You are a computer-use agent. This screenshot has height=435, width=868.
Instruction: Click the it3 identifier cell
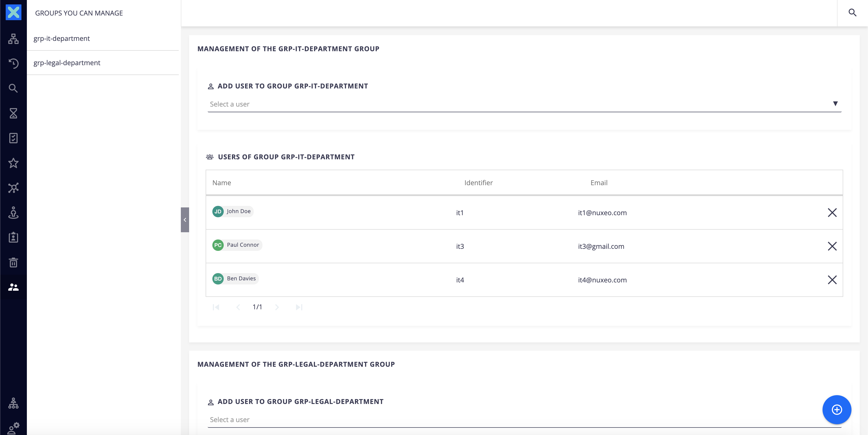click(460, 246)
